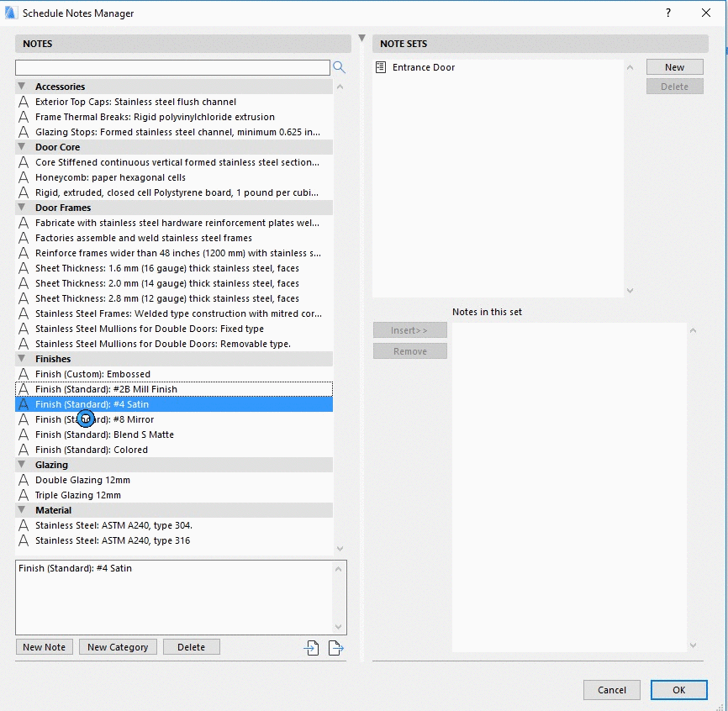Click the icon beside Finish (Custom): Embossed

24,374
